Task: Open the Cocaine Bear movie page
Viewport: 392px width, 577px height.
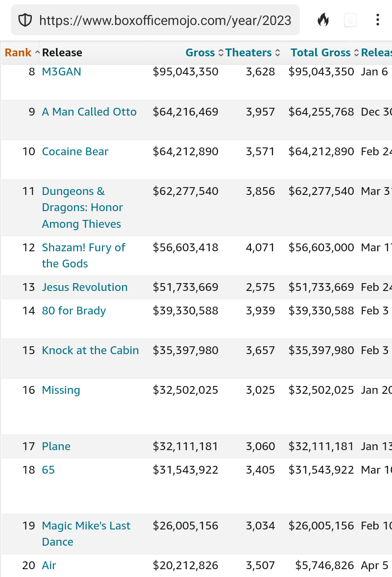Action: pos(75,152)
